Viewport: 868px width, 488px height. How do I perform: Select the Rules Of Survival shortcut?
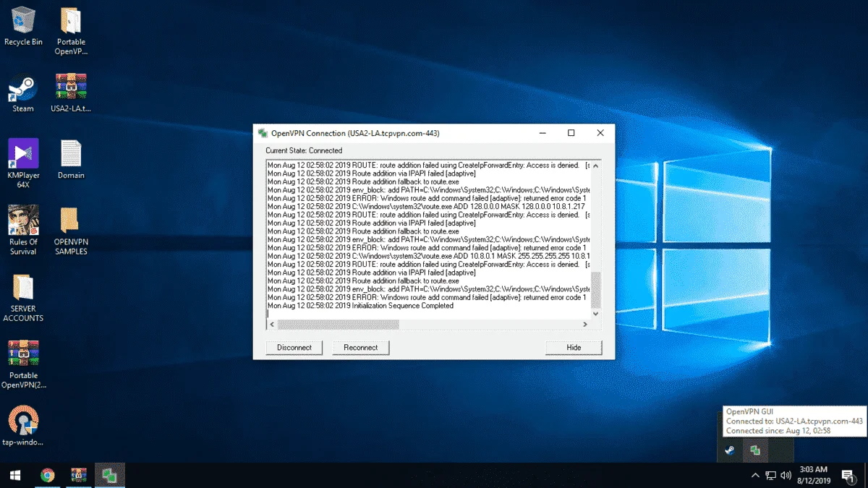(x=23, y=230)
